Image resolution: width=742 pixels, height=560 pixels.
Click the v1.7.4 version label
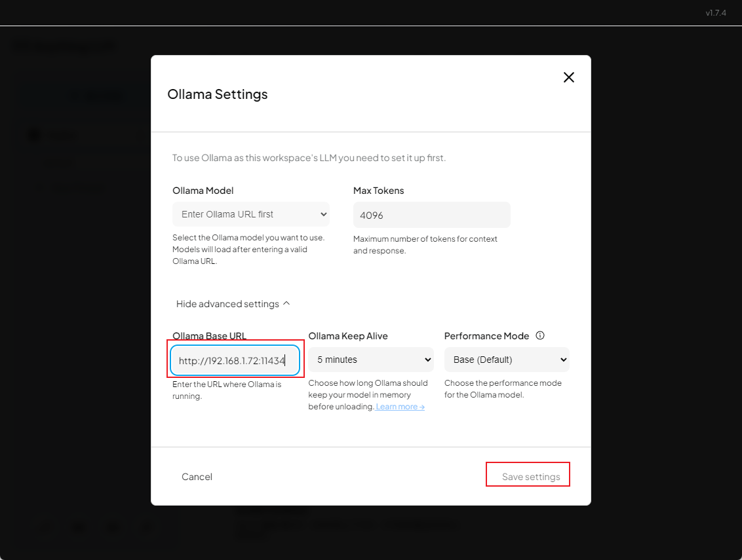pos(716,12)
